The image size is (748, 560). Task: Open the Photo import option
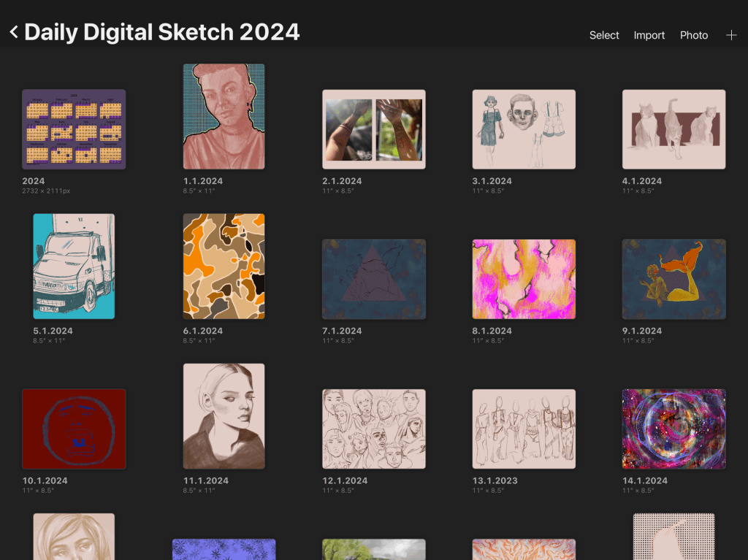[693, 35]
